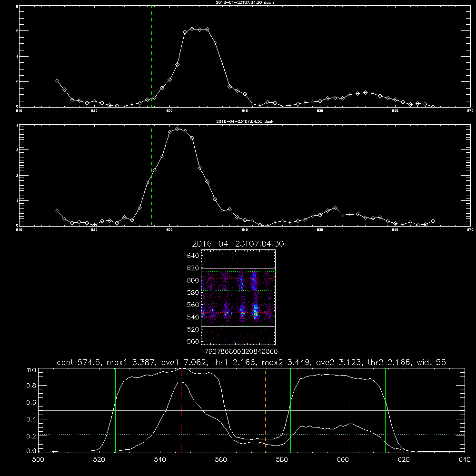Click the spectral image x-axis labels 760780800820840860

241,351
